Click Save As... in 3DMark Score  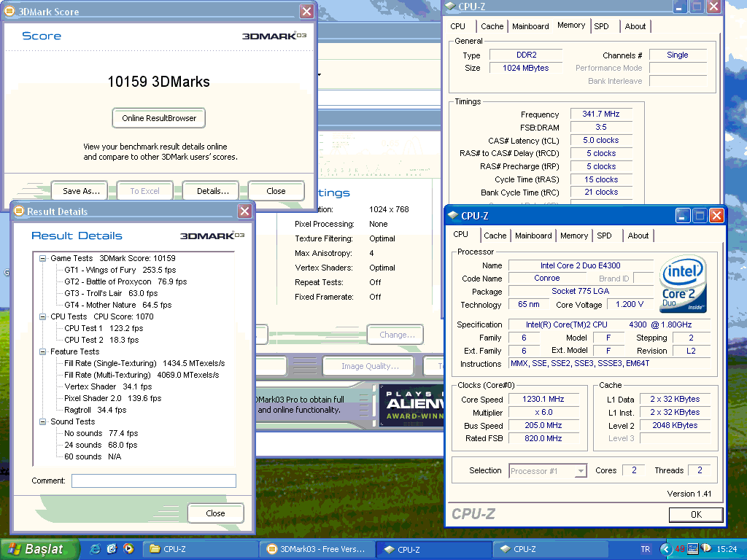[x=79, y=191]
